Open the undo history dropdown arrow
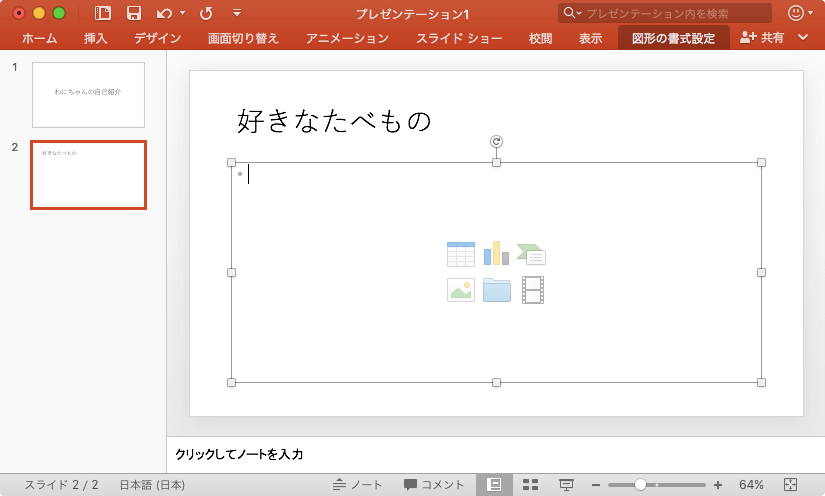 pyautogui.click(x=183, y=13)
